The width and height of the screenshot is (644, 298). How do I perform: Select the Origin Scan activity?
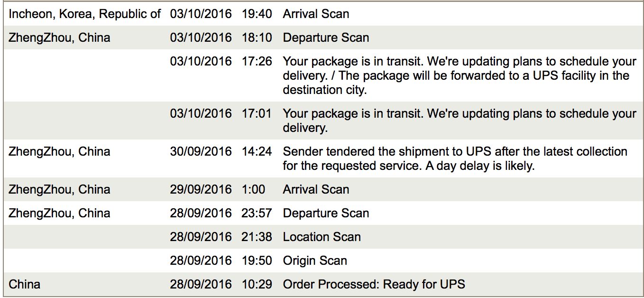point(315,261)
